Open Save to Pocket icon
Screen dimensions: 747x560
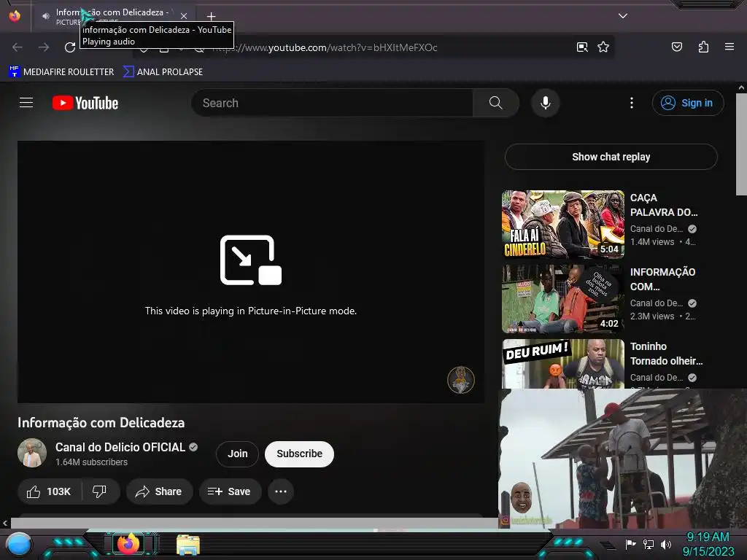click(676, 47)
